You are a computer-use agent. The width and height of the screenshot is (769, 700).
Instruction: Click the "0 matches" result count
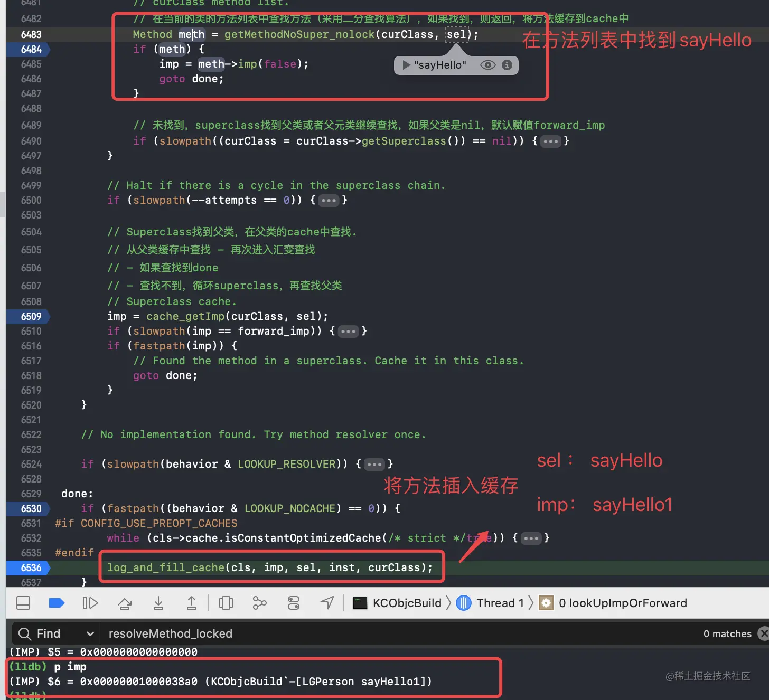click(x=727, y=633)
